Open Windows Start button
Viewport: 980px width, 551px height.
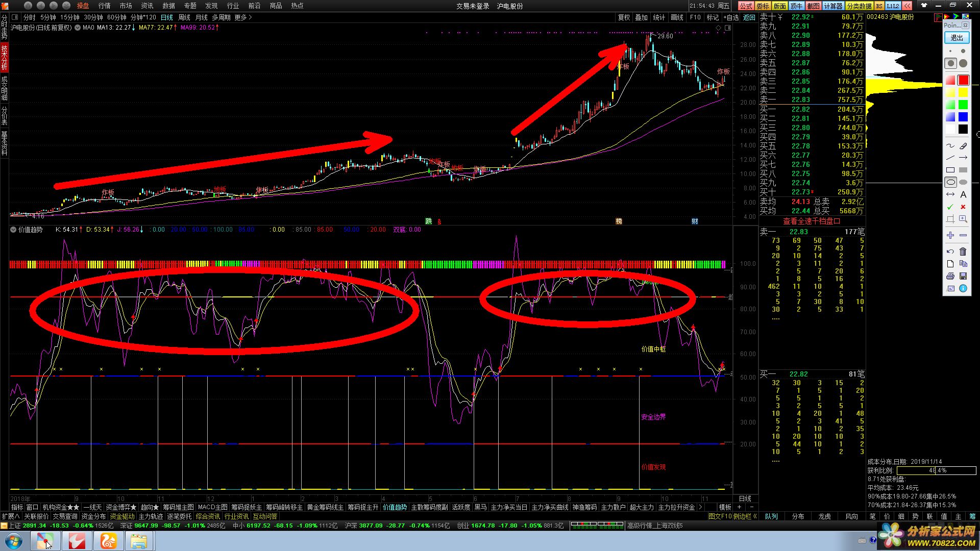coord(14,541)
